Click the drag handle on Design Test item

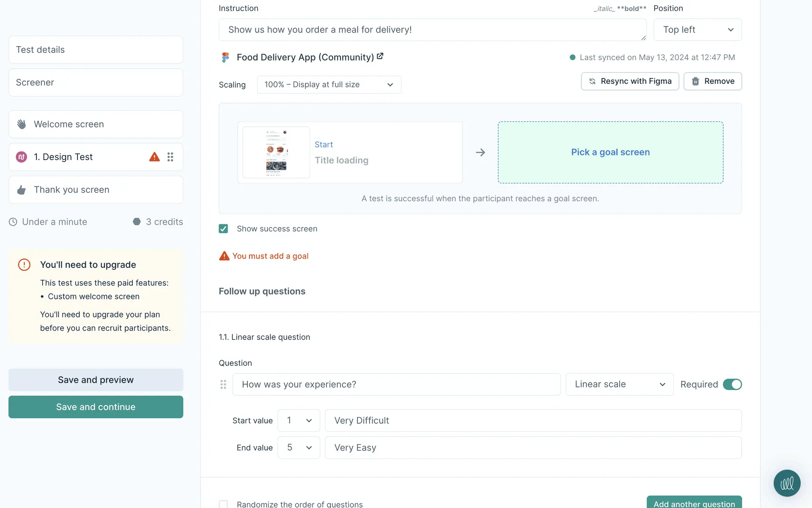pos(170,157)
